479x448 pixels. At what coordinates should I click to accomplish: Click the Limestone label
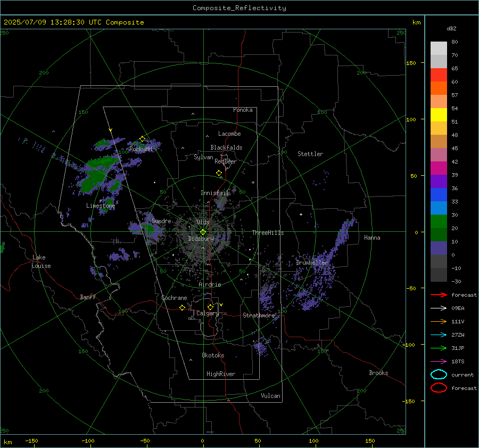pos(101,206)
